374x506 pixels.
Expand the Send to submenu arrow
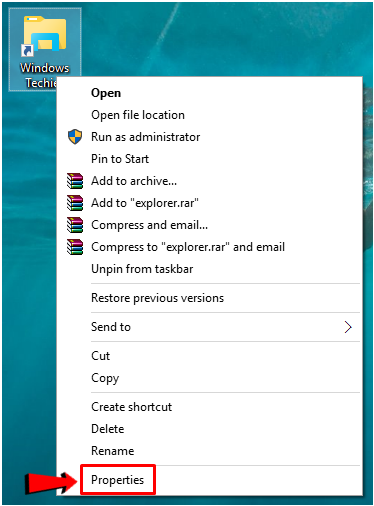[x=348, y=327]
